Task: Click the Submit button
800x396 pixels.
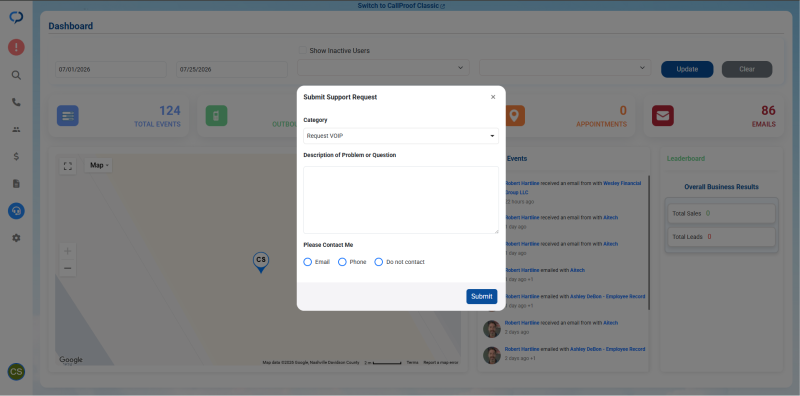Action: click(x=482, y=296)
